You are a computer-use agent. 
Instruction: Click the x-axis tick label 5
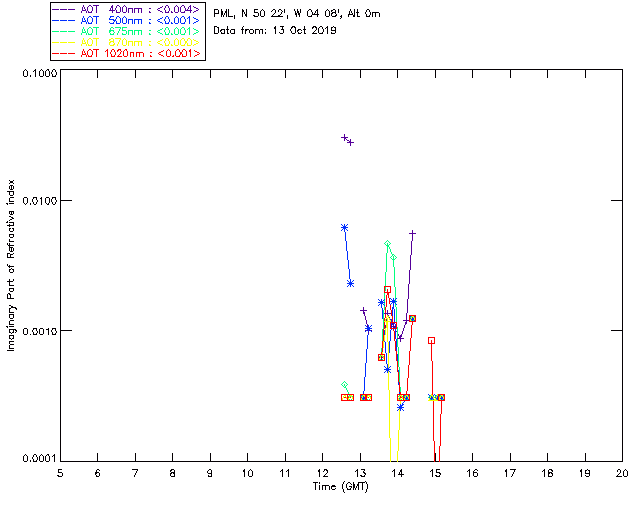coord(60,473)
